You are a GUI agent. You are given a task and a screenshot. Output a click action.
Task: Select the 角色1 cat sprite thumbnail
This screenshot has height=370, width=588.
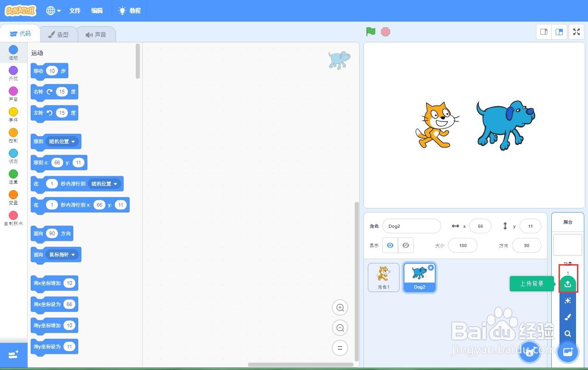click(x=384, y=277)
